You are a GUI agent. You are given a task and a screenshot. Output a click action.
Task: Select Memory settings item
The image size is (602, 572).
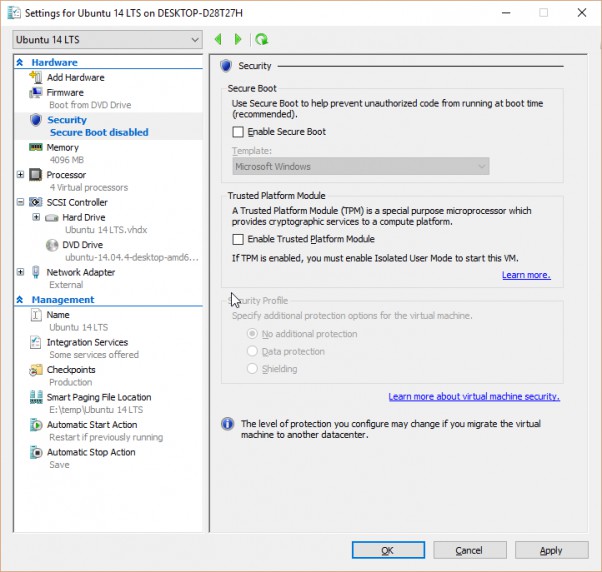coord(63,147)
